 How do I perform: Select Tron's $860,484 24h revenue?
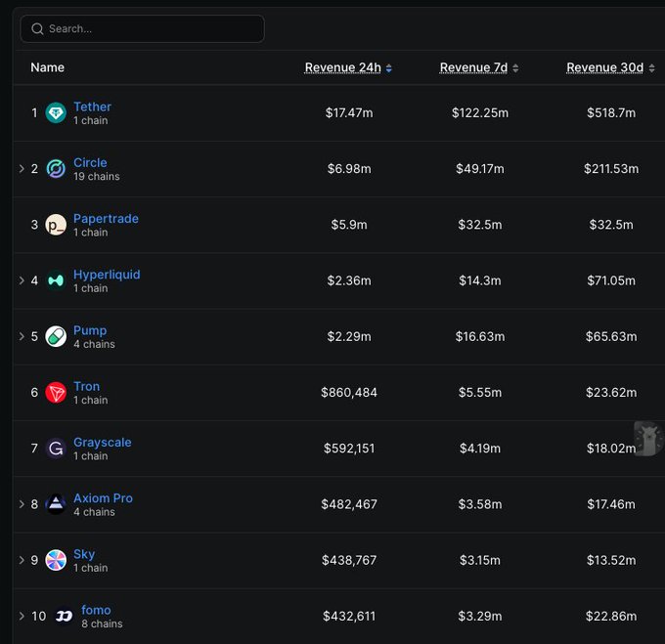(x=349, y=392)
